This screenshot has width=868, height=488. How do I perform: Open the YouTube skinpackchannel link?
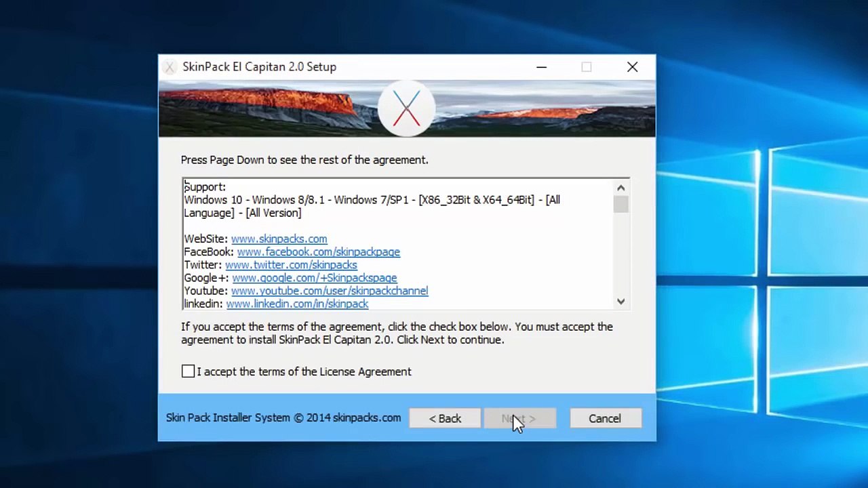coord(330,291)
